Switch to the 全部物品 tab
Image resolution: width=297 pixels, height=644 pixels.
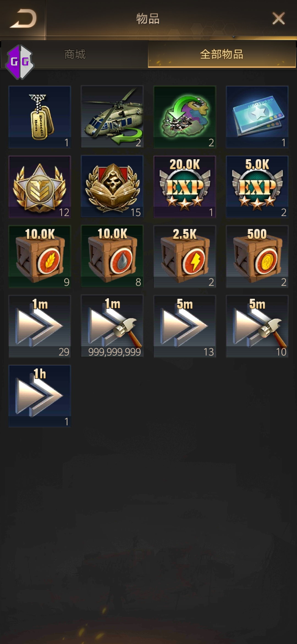coord(222,54)
